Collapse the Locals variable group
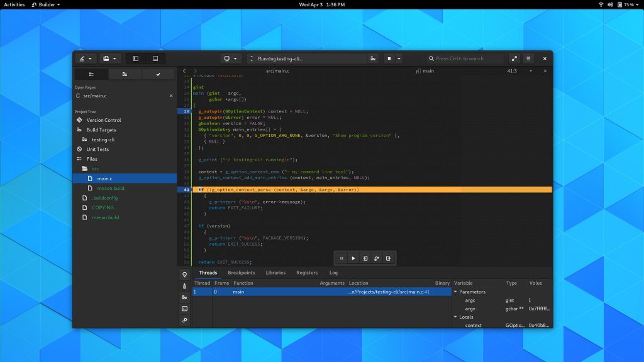 click(x=455, y=317)
